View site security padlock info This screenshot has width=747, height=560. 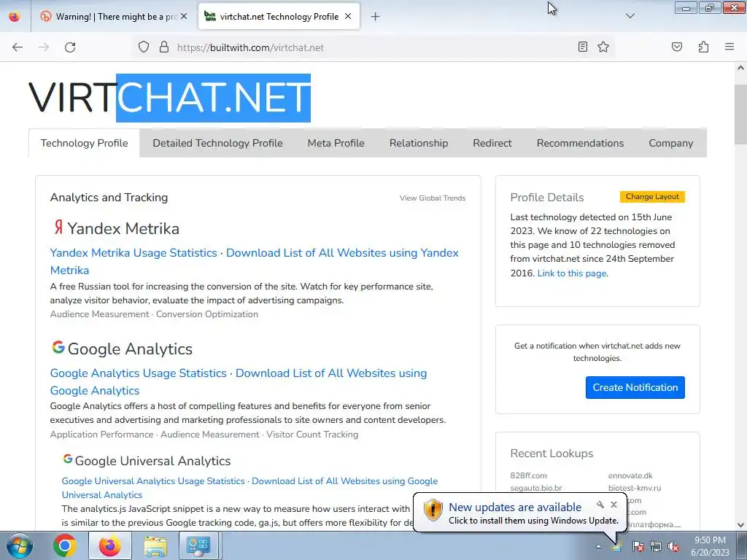pyautogui.click(x=164, y=47)
